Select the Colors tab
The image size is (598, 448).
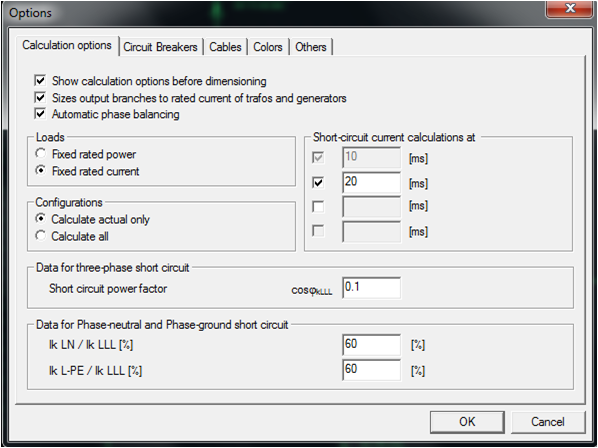click(x=268, y=47)
